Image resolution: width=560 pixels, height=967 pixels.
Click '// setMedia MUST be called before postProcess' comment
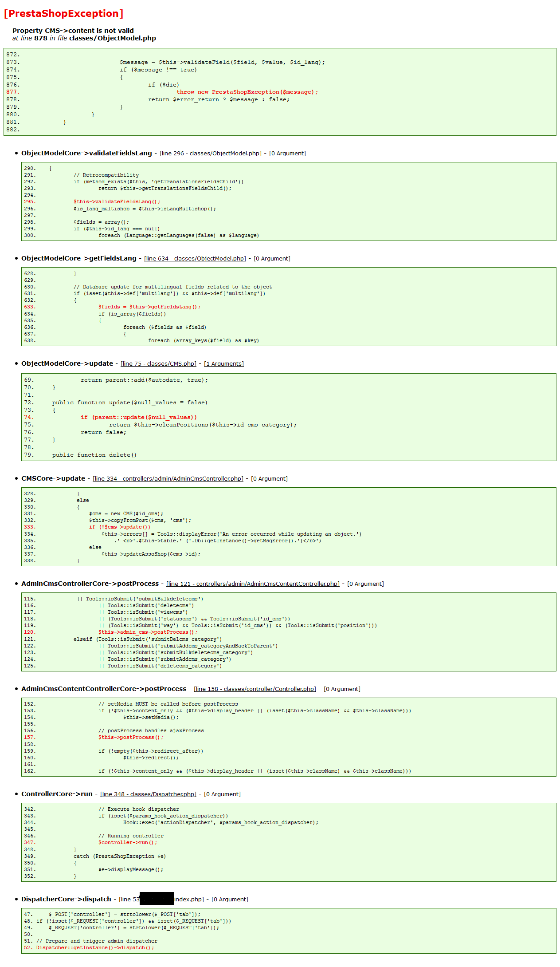click(x=168, y=704)
